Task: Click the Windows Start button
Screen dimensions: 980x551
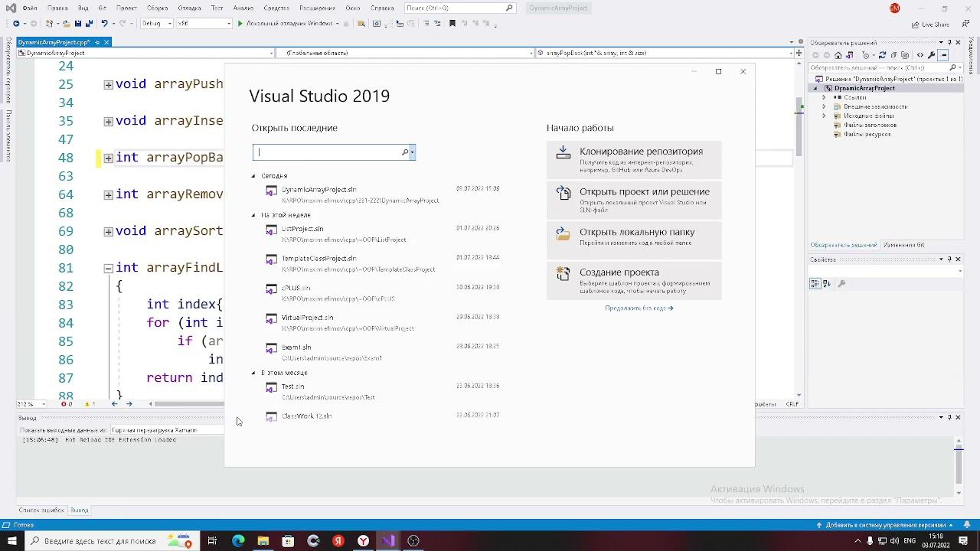Action: tap(12, 541)
